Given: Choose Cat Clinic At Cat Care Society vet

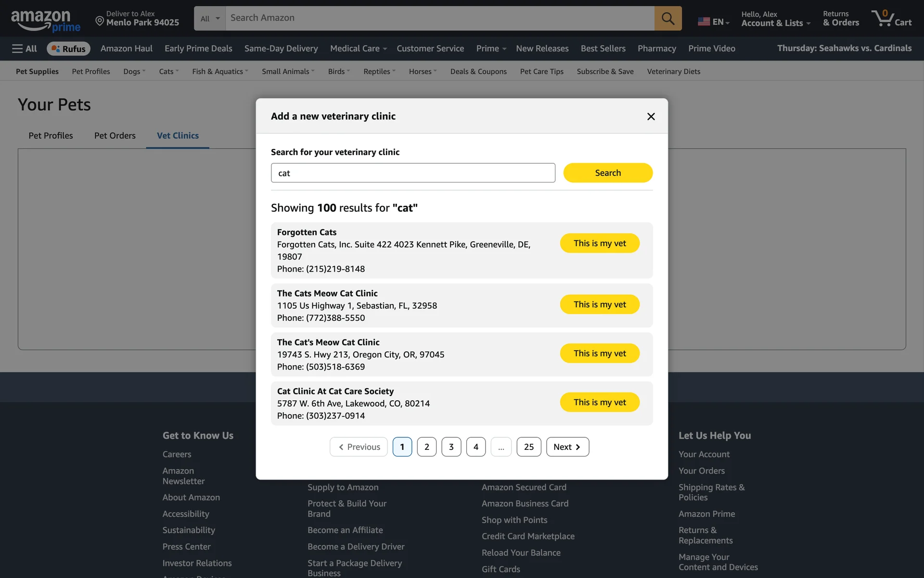Looking at the screenshot, I should coord(599,402).
